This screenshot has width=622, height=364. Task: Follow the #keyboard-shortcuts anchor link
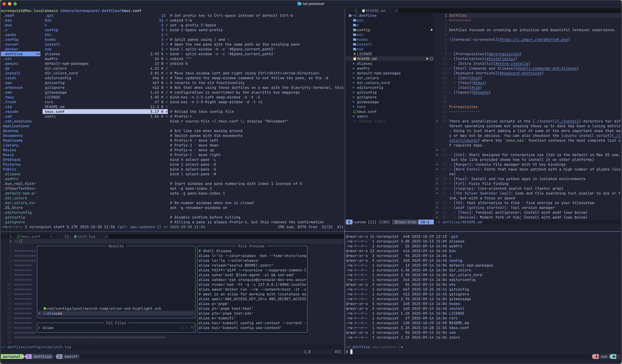tap(520, 73)
